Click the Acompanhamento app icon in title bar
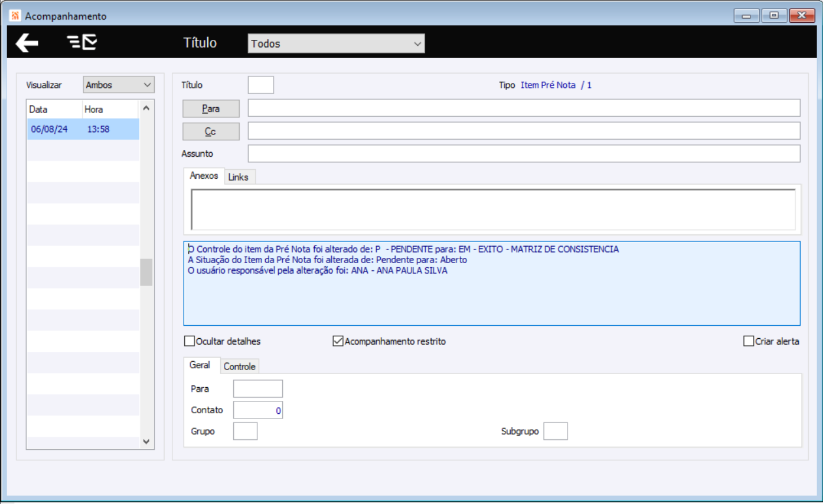 click(x=16, y=16)
